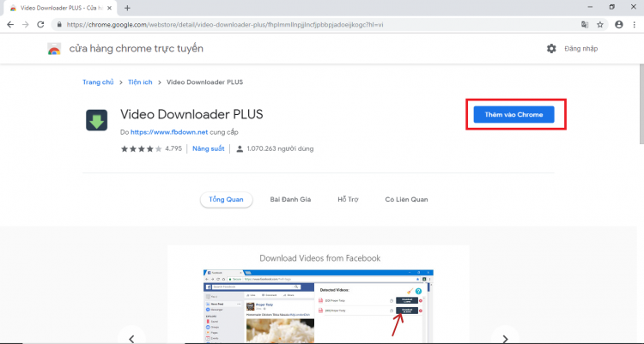Click the users count person icon
The width and height of the screenshot is (644, 344).
(240, 149)
